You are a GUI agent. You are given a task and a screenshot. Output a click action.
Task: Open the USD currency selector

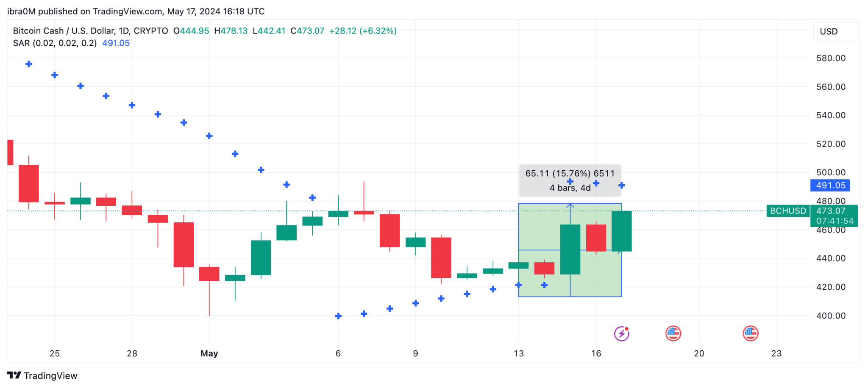[835, 31]
